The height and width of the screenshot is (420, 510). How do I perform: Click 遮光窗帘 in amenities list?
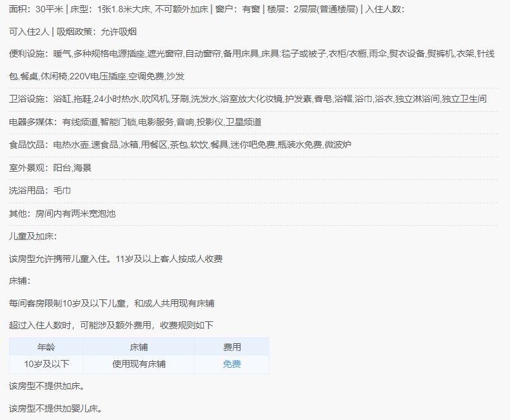click(165, 54)
